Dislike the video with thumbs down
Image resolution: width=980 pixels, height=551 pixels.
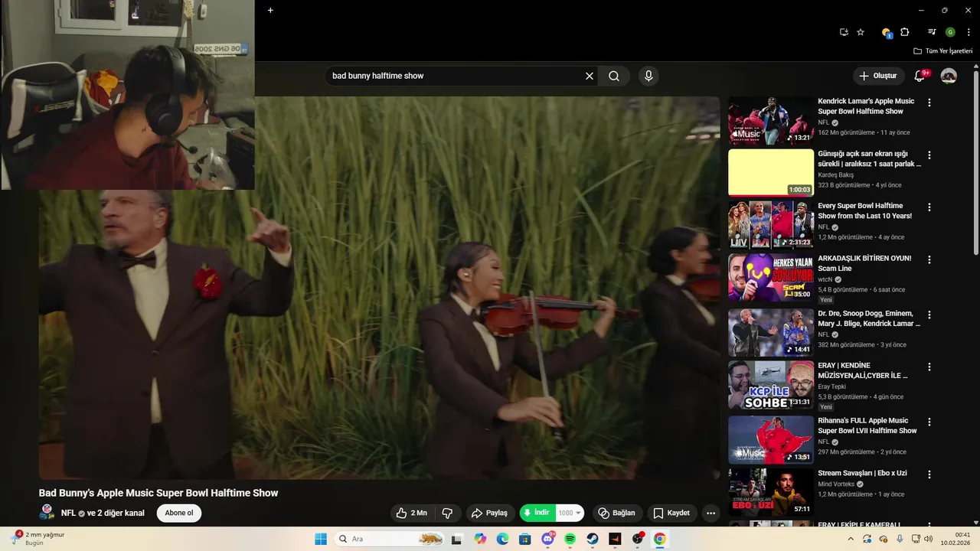448,513
